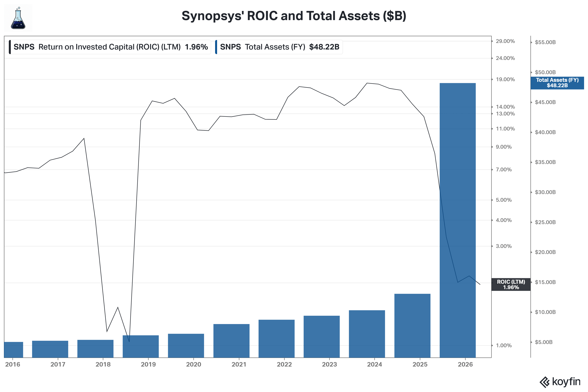Click the $45.00B assets axis label

545,102
